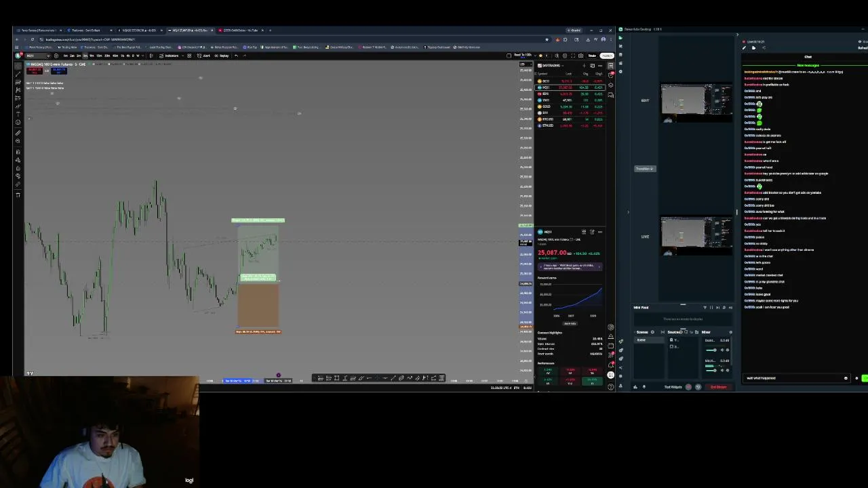Image resolution: width=868 pixels, height=488 pixels.
Task: Create an Alert from top toolbar
Action: (203, 56)
